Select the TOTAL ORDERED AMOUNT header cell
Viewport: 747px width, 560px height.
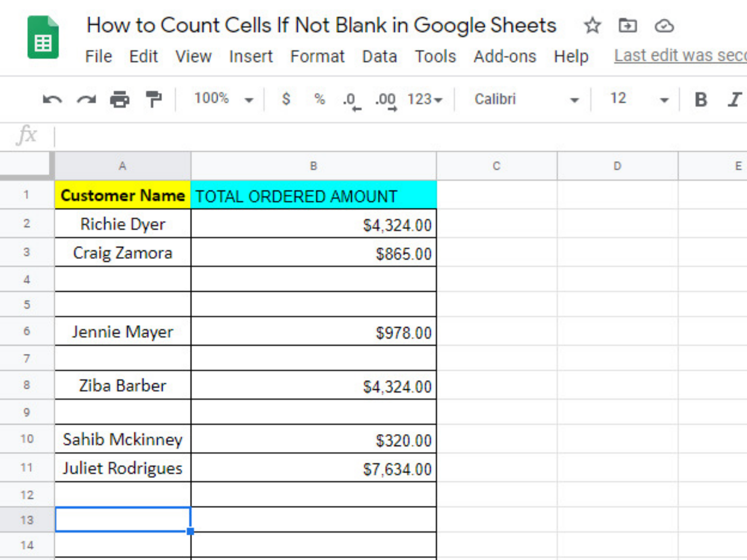[x=314, y=195]
